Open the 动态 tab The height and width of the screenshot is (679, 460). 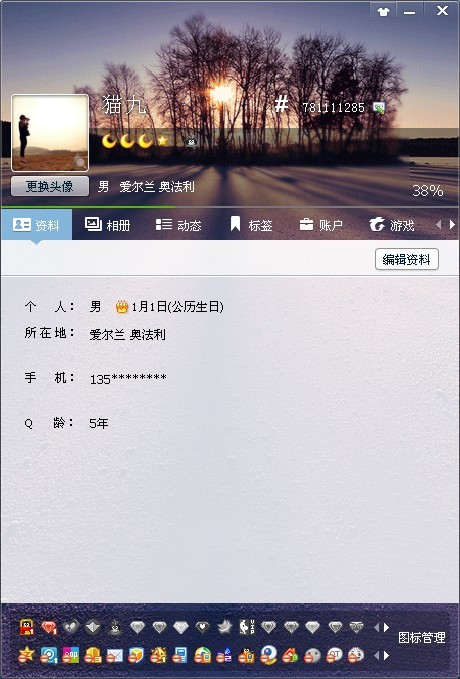click(178, 225)
